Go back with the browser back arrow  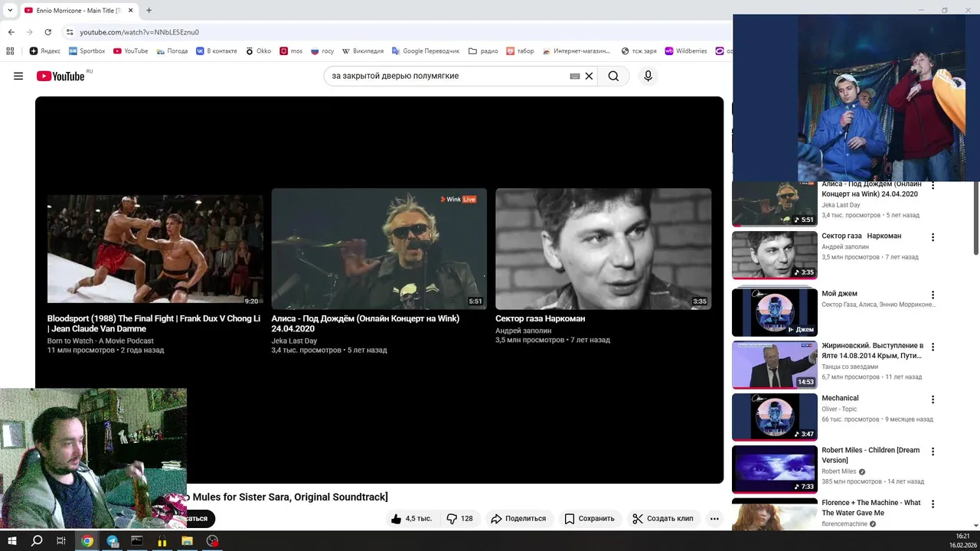(x=11, y=32)
